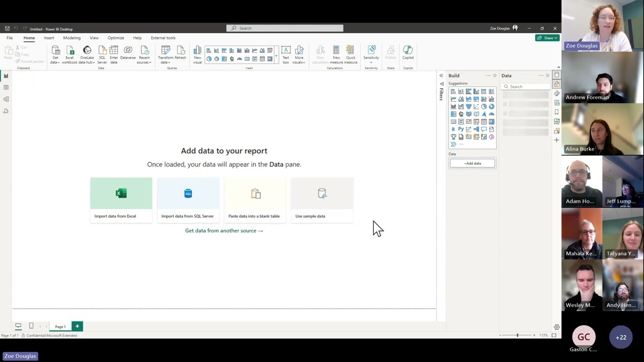Open the Bookmarks pane from right rail
644x362 pixels.
pos(556,112)
